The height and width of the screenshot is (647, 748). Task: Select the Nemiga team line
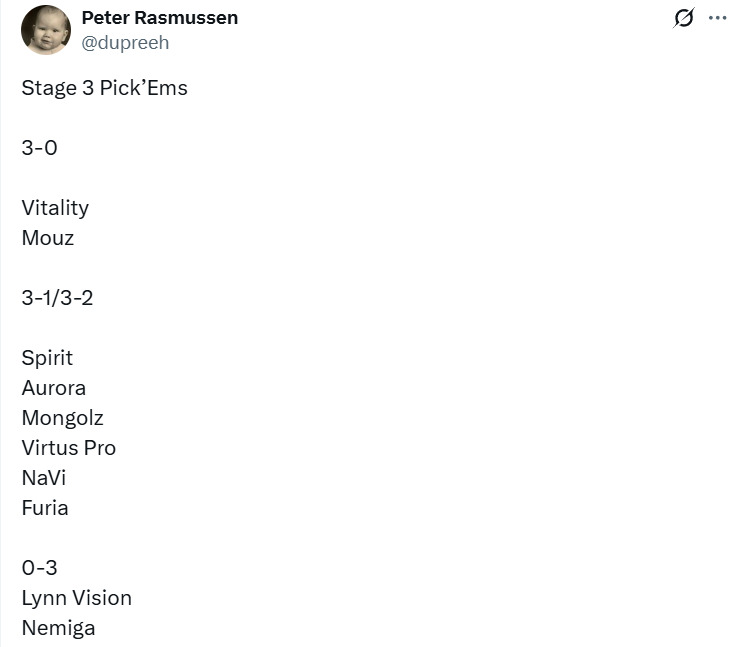[x=58, y=628]
